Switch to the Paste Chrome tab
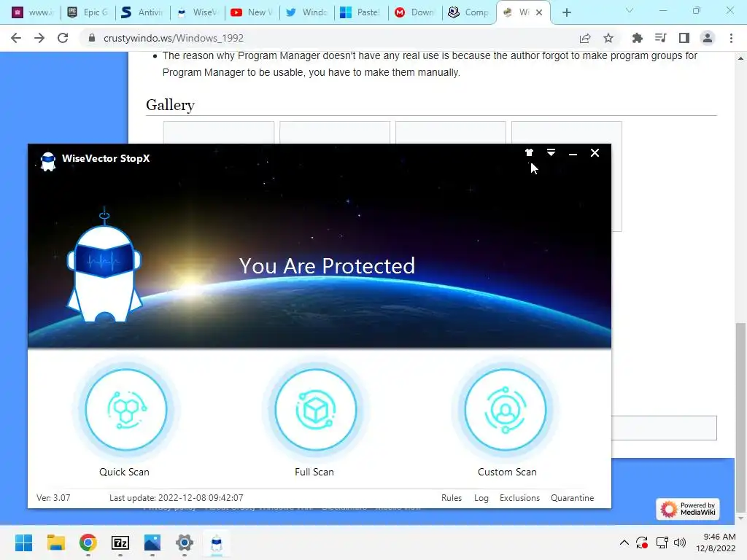This screenshot has width=747, height=560. tap(361, 12)
